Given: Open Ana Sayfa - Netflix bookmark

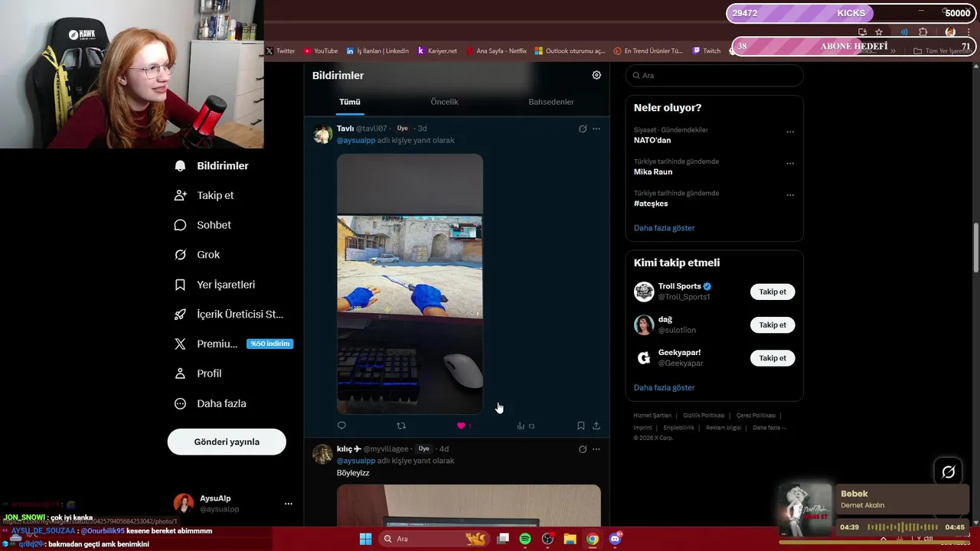Looking at the screenshot, I should [496, 51].
